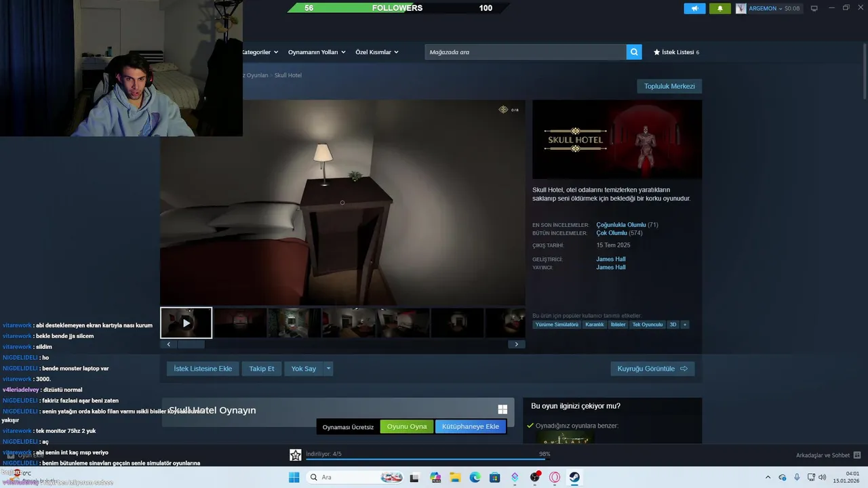Click the wishlist star icon
This screenshot has height=488, width=868.
656,52
